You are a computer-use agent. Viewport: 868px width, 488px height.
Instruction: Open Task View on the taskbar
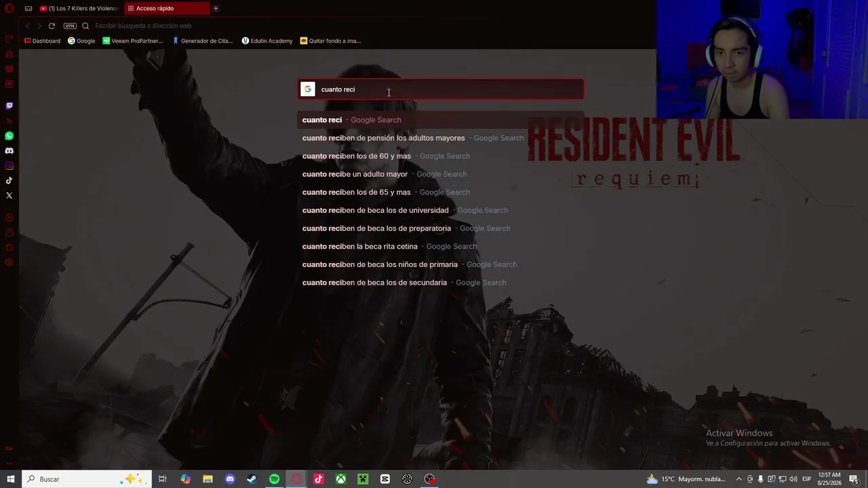[163, 479]
